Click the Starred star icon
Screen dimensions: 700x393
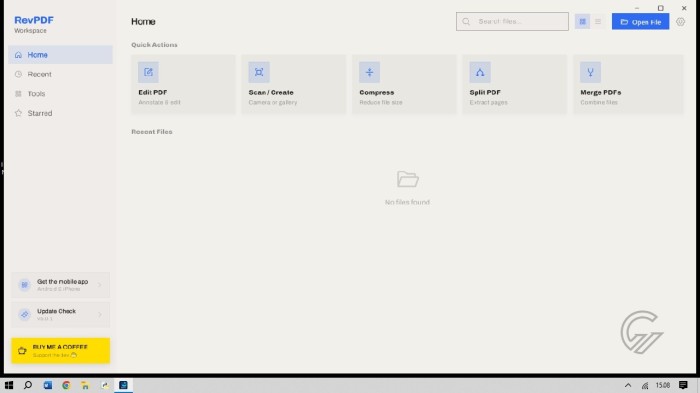tap(18, 113)
